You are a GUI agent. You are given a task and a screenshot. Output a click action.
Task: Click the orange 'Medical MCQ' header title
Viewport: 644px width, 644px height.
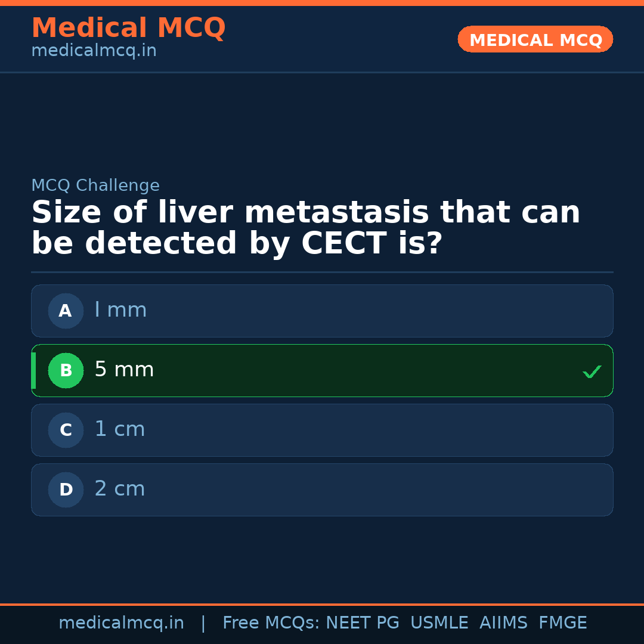(128, 28)
